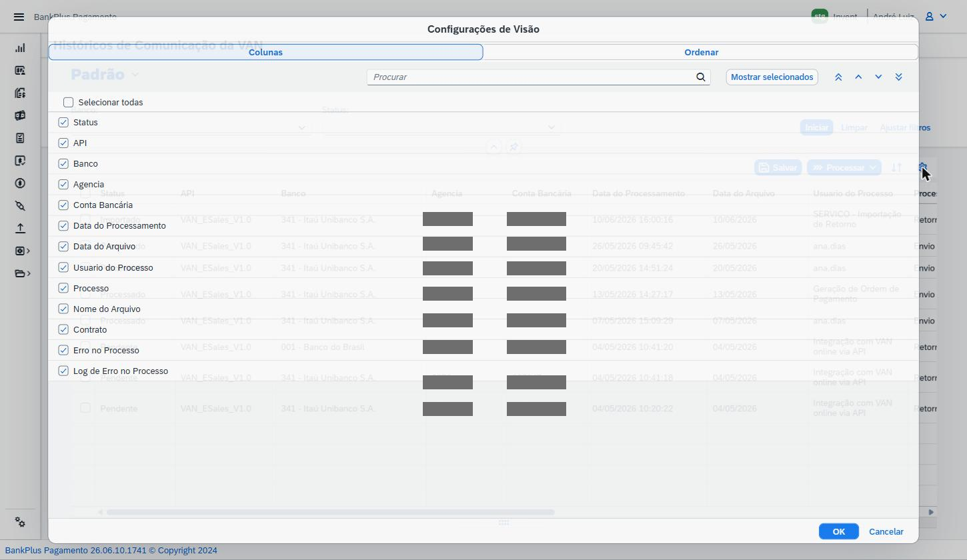Select the Usuario do Processo row label
The width and height of the screenshot is (967, 560).
tap(113, 268)
